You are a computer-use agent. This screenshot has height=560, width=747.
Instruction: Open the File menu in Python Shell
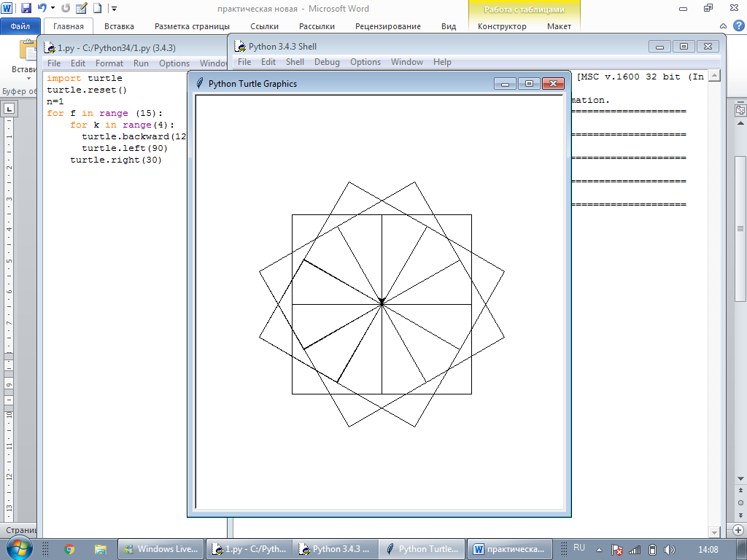(x=244, y=62)
